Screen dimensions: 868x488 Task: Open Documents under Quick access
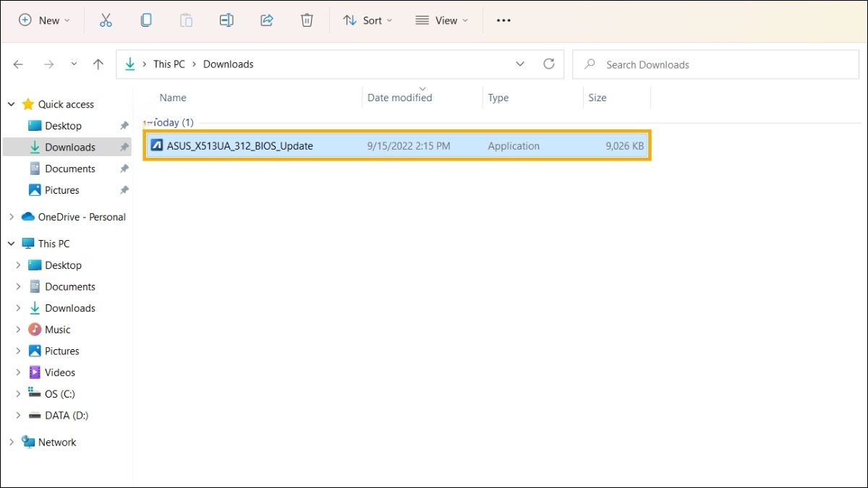click(70, 168)
